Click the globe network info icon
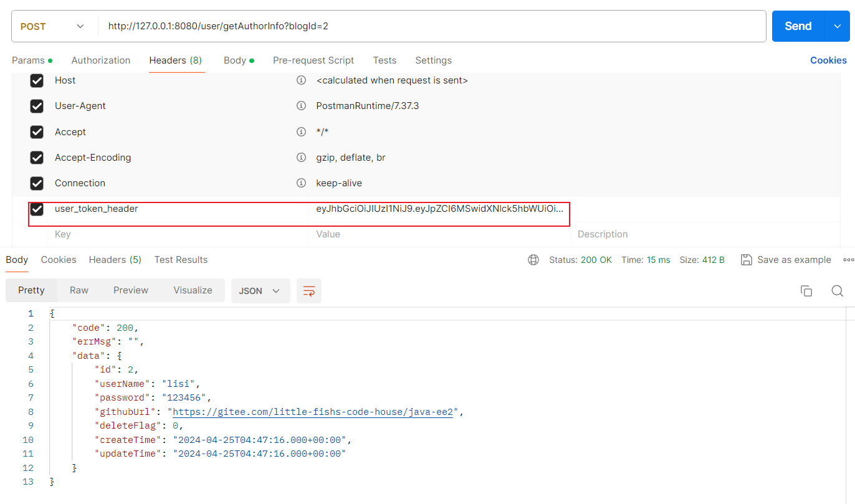 point(533,259)
